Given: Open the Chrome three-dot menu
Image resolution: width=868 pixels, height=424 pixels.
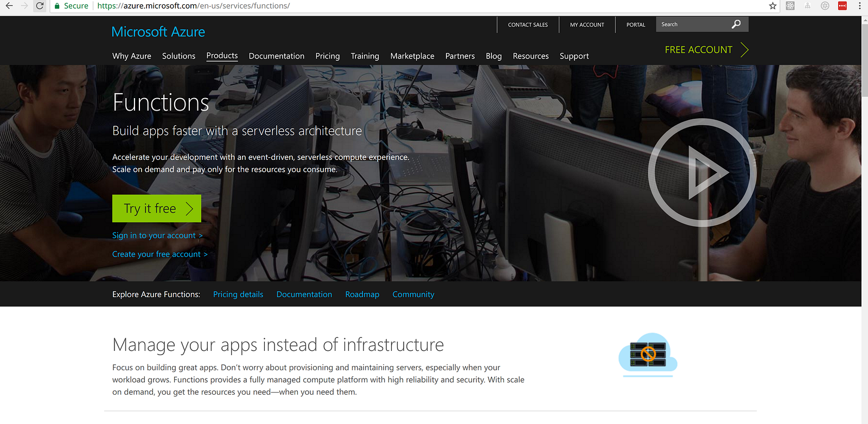Looking at the screenshot, I should [x=860, y=6].
